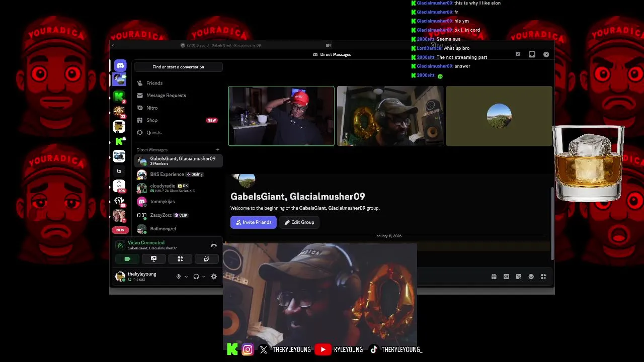Create DM with plus next to Direct Messages
Image resolution: width=644 pixels, height=362 pixels.
pyautogui.click(x=218, y=150)
